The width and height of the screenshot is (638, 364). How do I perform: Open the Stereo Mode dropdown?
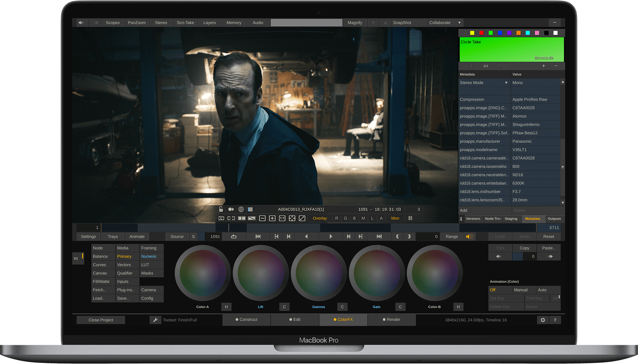pos(485,83)
